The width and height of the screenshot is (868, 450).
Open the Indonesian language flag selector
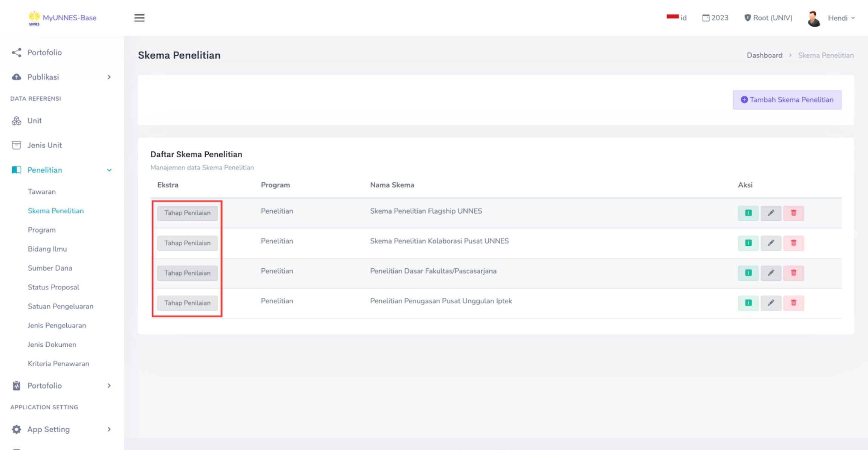677,18
